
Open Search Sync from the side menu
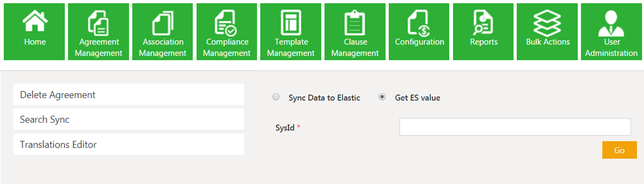click(x=129, y=120)
